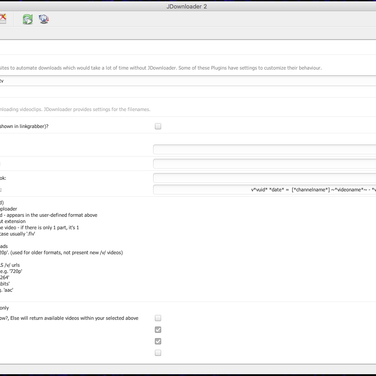Click the line ending with e.g. '720p'
376x376 pixels.
pos(11,271)
